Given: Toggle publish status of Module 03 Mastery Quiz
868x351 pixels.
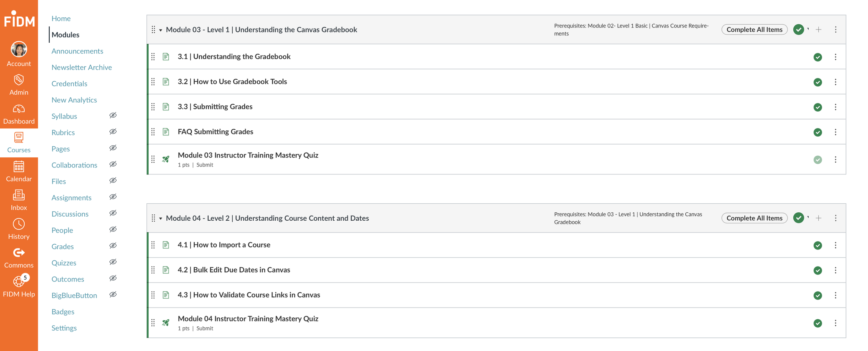Looking at the screenshot, I should 818,160.
